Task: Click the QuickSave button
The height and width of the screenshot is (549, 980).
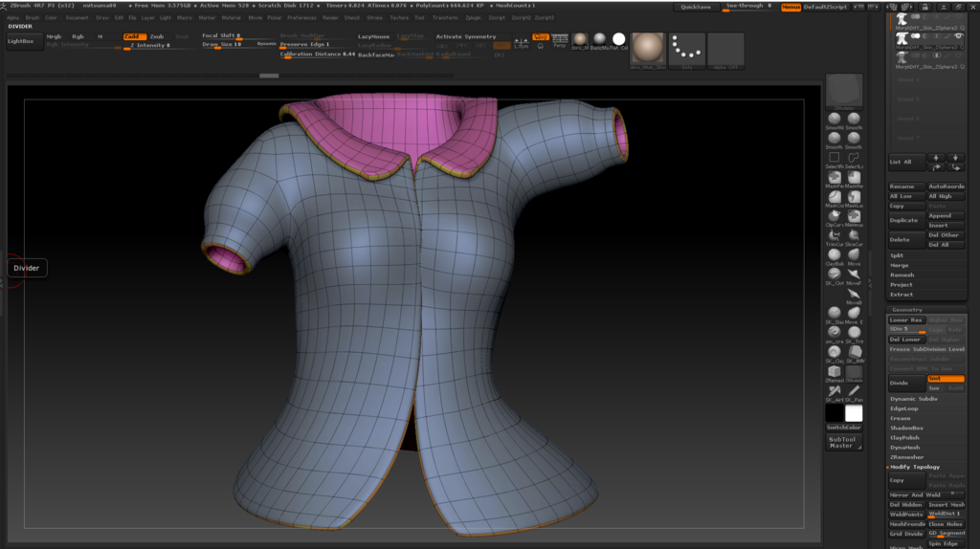Action: [696, 7]
